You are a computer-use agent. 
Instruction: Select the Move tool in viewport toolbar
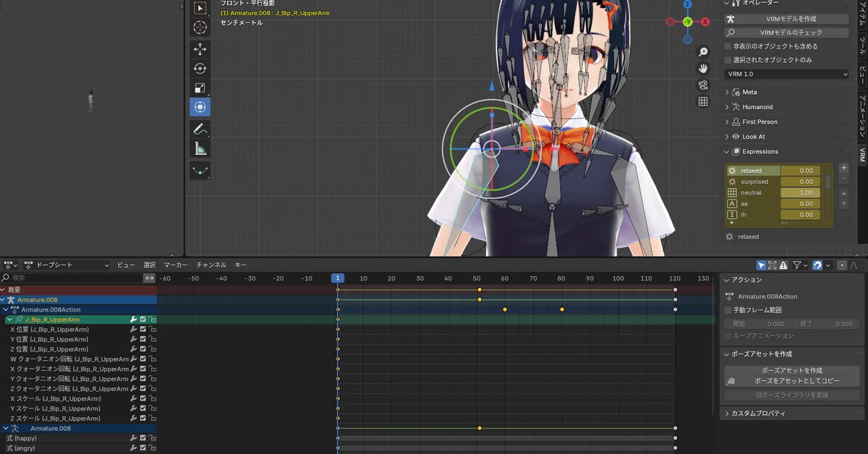[x=200, y=49]
